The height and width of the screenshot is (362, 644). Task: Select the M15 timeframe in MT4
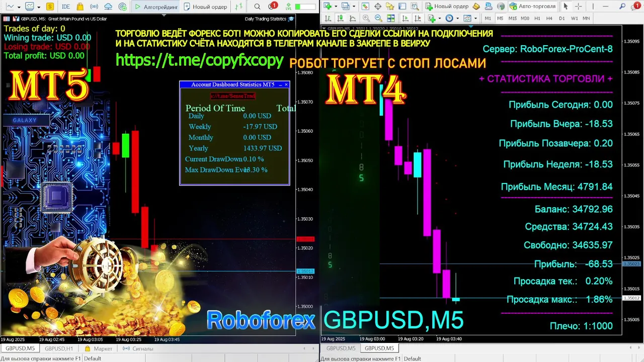(x=513, y=18)
